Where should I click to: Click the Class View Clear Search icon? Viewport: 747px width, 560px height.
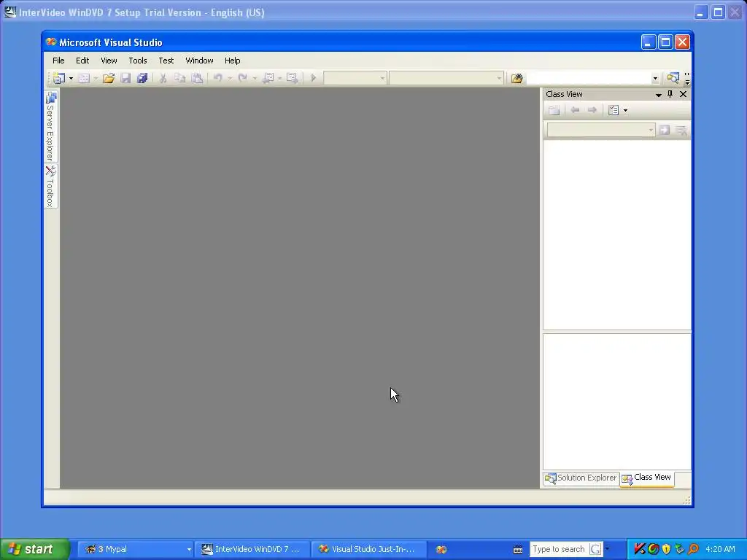682,130
